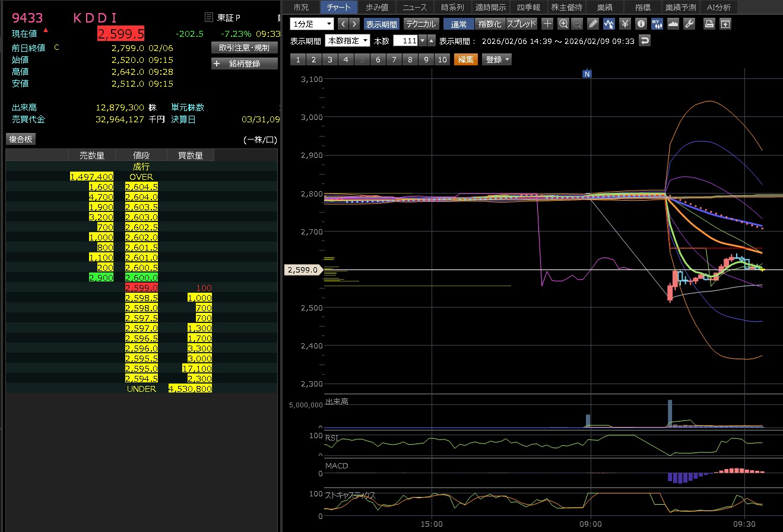Print the chart using printer icon
This screenshot has width=783, height=532.
pos(709,24)
